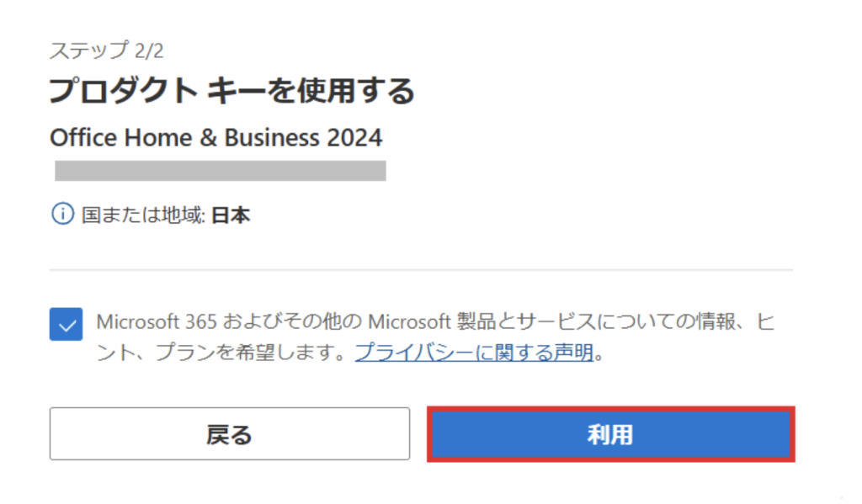This screenshot has width=862, height=504.
Task: Click the blue 利用 button
Action: coord(610,434)
